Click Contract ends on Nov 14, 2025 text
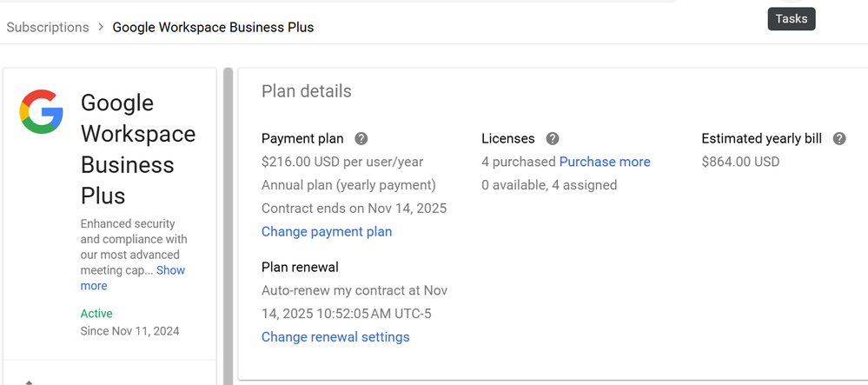The width and height of the screenshot is (868, 385). [x=354, y=209]
